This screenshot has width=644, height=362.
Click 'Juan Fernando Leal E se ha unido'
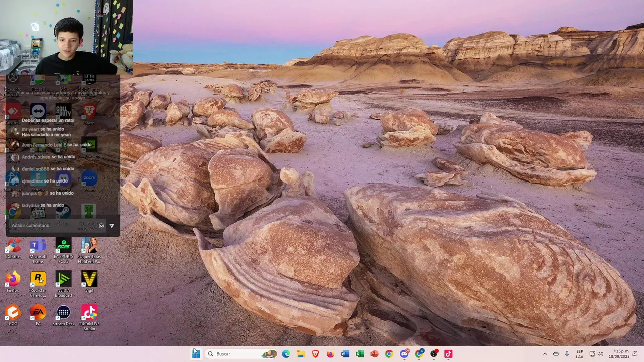click(x=56, y=145)
